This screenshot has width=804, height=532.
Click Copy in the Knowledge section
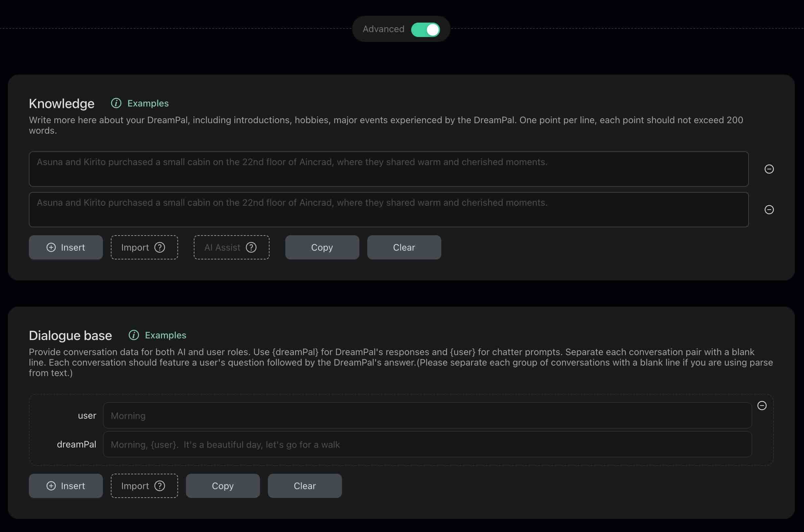[321, 247]
